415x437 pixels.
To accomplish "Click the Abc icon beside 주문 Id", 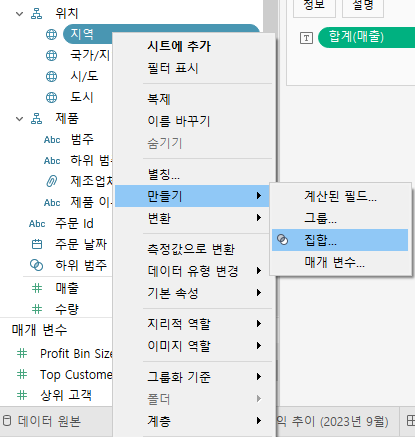I will [x=37, y=224].
